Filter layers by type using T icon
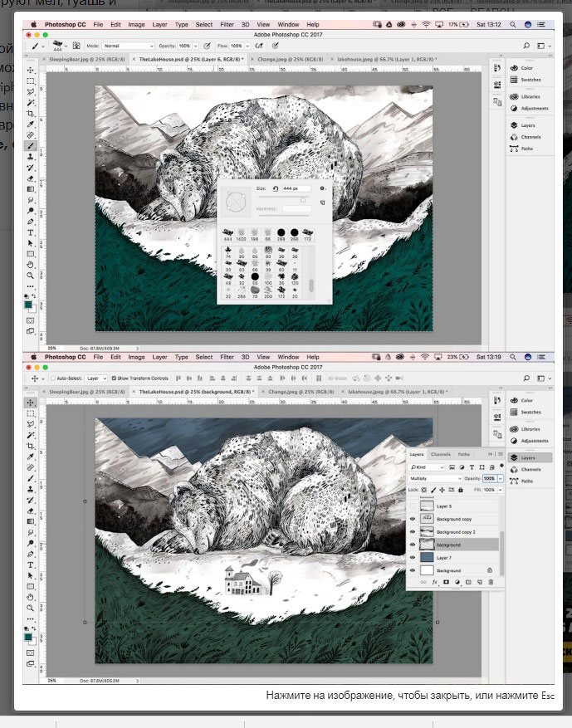Screen dimensions: 572x728 coord(472,467)
